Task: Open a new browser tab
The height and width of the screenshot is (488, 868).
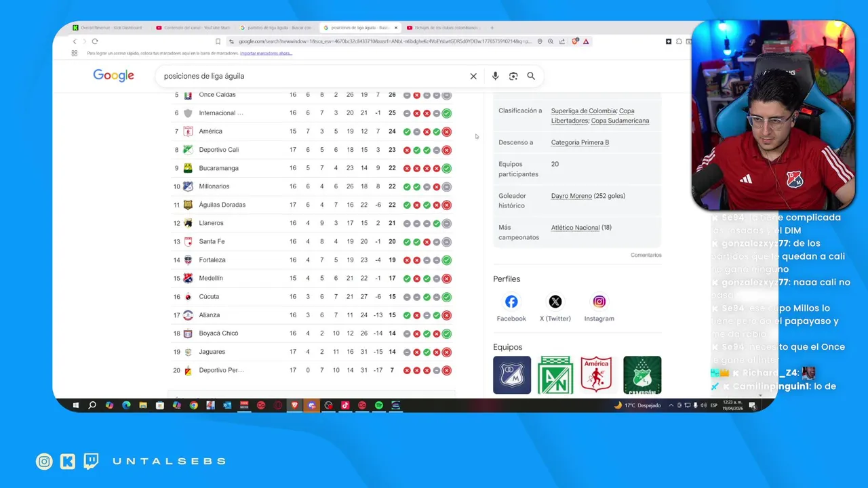Action: click(492, 28)
